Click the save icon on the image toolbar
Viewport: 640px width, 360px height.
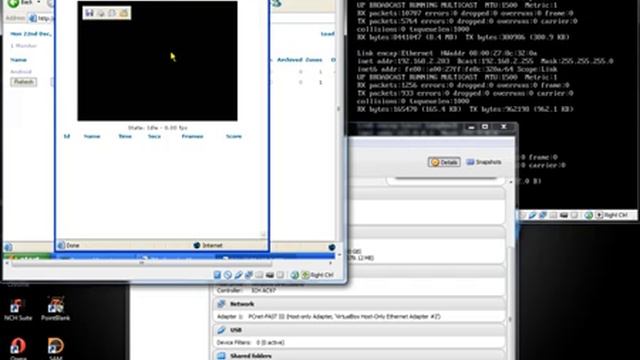(89, 13)
